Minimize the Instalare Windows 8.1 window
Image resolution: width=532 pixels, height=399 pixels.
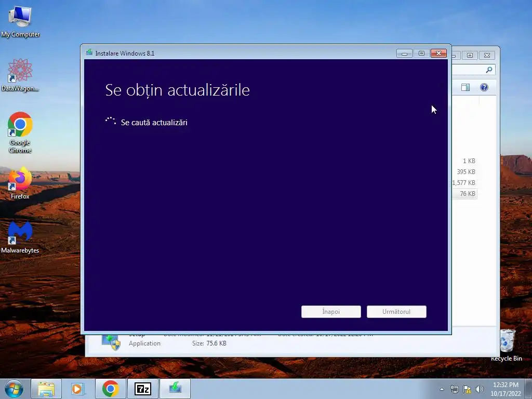point(404,54)
